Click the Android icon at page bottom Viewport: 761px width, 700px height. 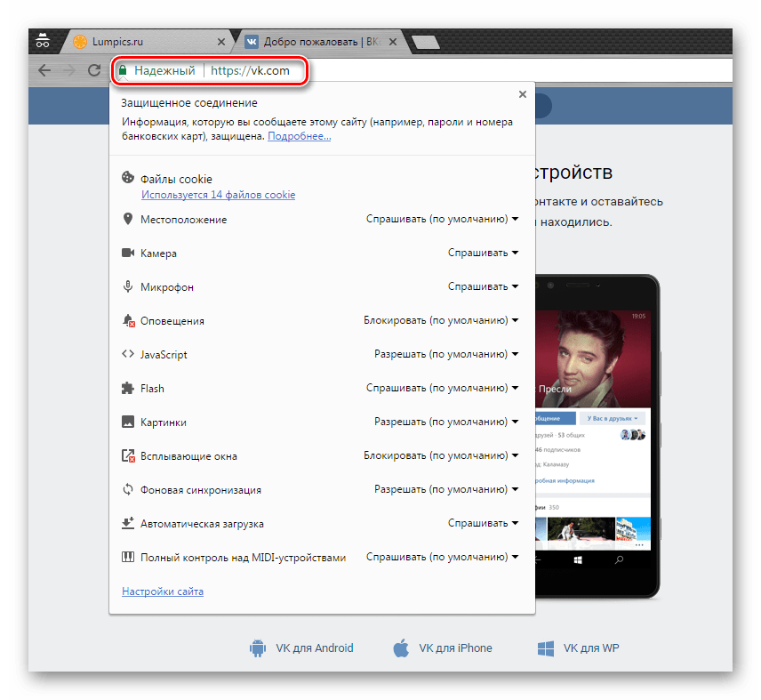(x=258, y=648)
